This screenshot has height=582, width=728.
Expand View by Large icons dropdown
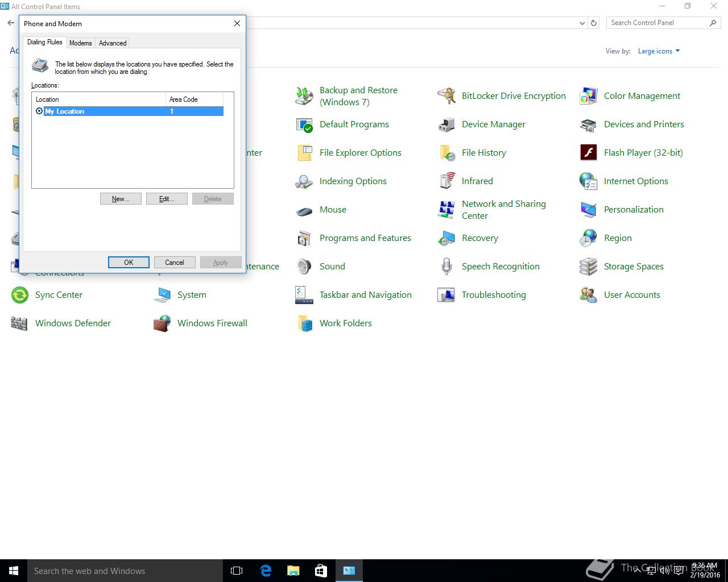coord(659,51)
